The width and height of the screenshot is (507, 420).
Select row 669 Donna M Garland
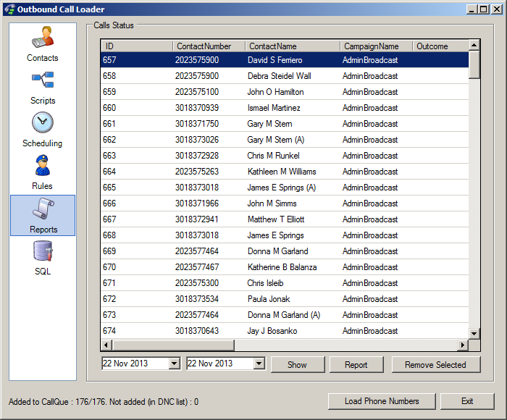285,251
